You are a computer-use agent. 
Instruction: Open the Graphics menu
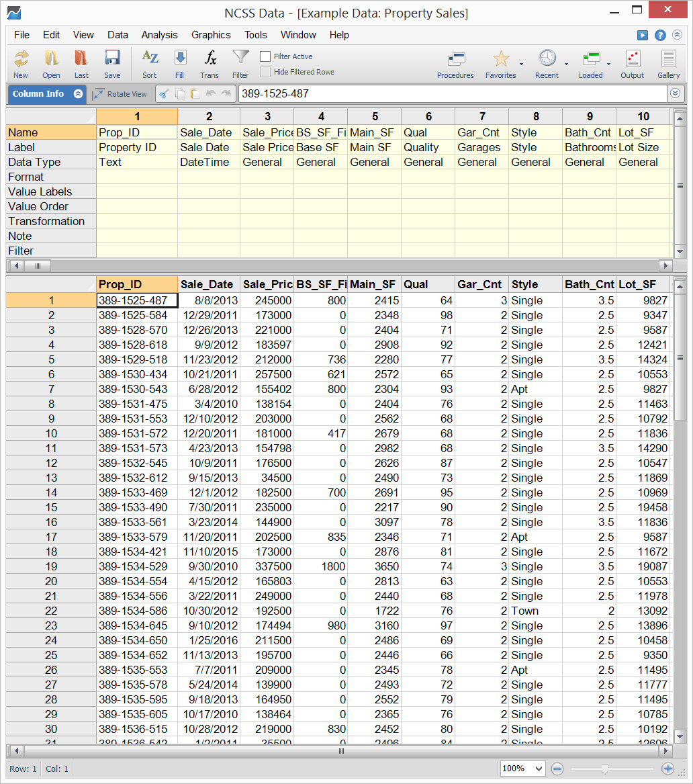click(x=211, y=35)
